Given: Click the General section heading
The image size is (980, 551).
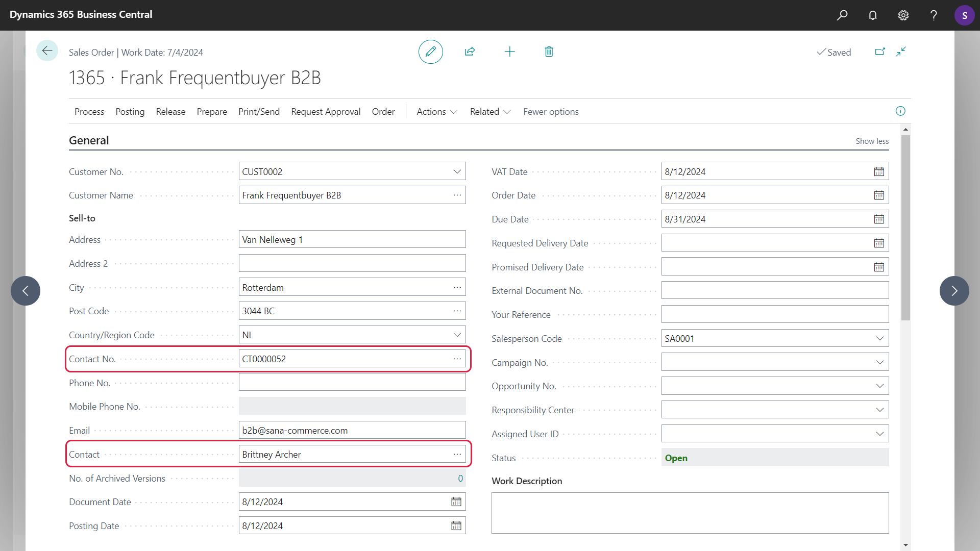Looking at the screenshot, I should [x=89, y=141].
